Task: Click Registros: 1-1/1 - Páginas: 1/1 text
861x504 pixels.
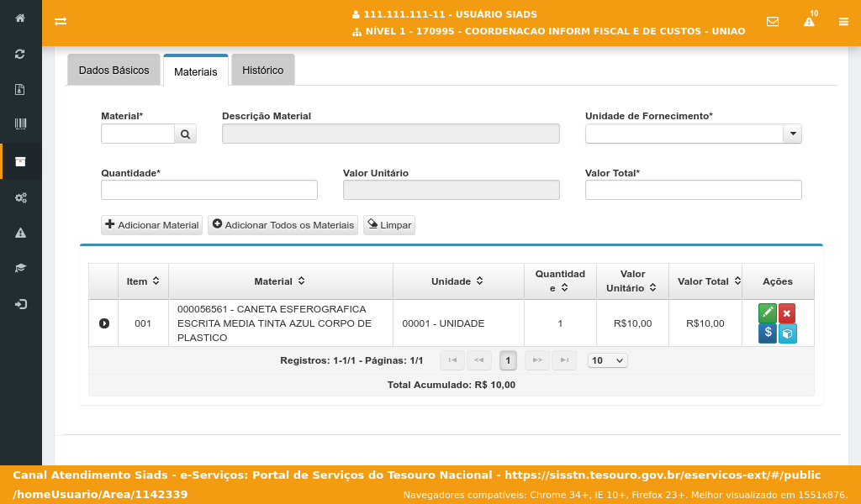Action: pyautogui.click(x=351, y=360)
